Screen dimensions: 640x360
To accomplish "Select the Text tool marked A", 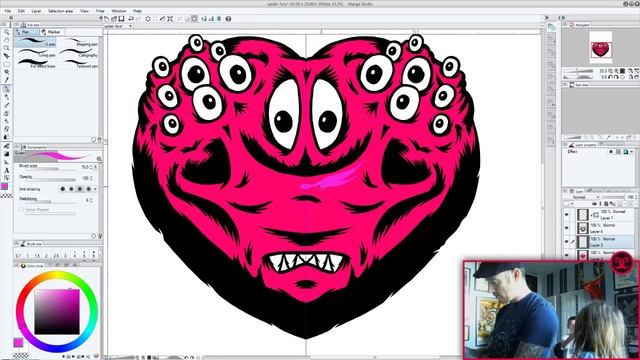I will pos(7,171).
